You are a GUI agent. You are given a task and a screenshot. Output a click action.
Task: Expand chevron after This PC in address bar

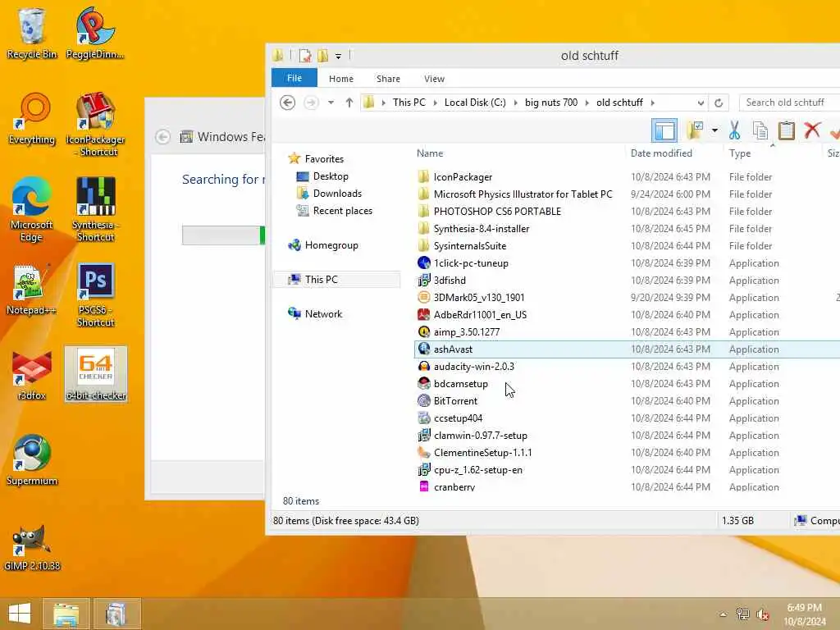coord(435,103)
